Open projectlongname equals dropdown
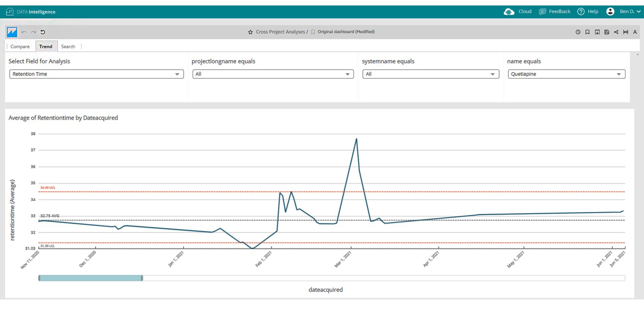 273,74
